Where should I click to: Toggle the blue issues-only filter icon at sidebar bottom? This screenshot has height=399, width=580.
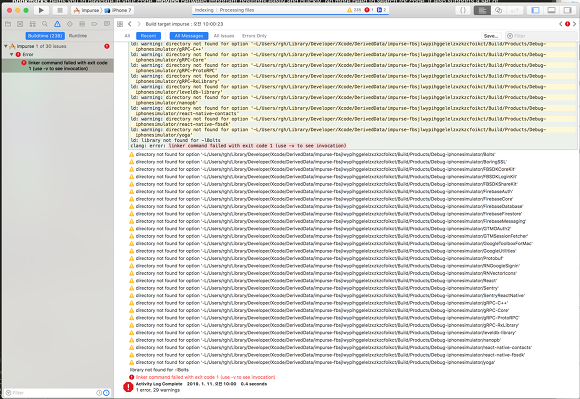click(106, 393)
